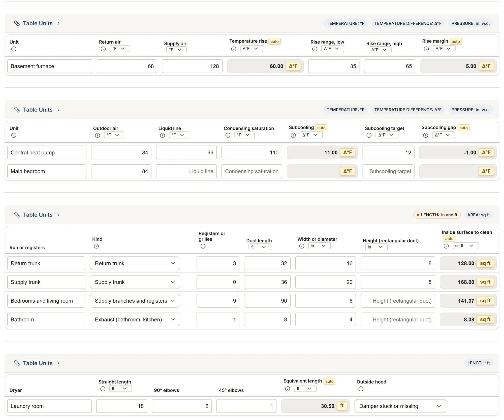Open Inside surface sq ft unit dropdown
This screenshot has height=420, width=504.
[465, 246]
